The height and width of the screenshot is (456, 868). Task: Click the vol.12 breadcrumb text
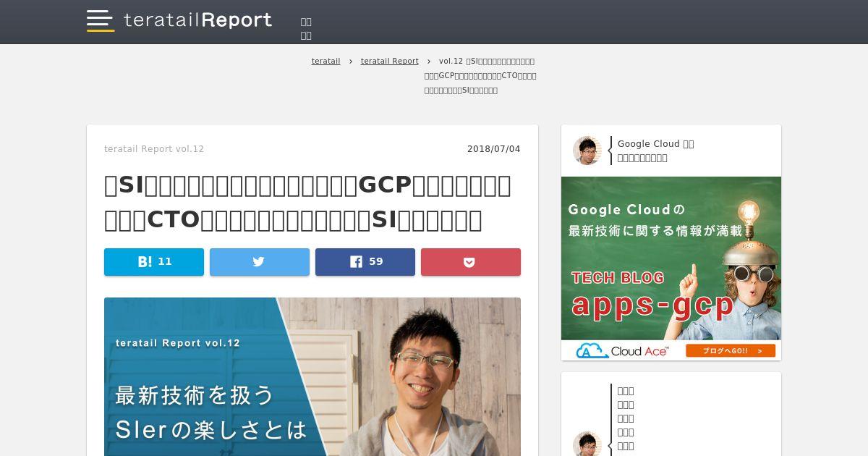(481, 76)
